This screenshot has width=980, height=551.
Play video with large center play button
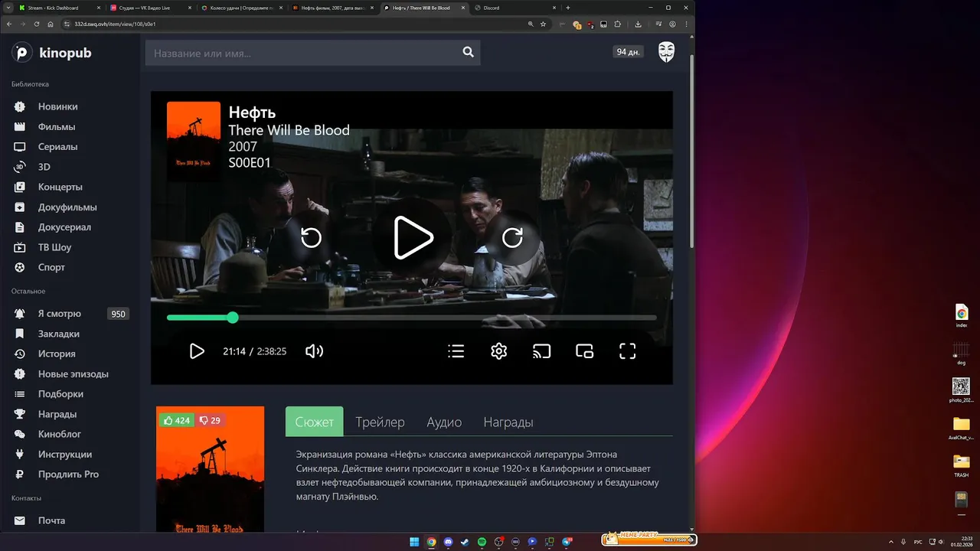[x=413, y=237]
